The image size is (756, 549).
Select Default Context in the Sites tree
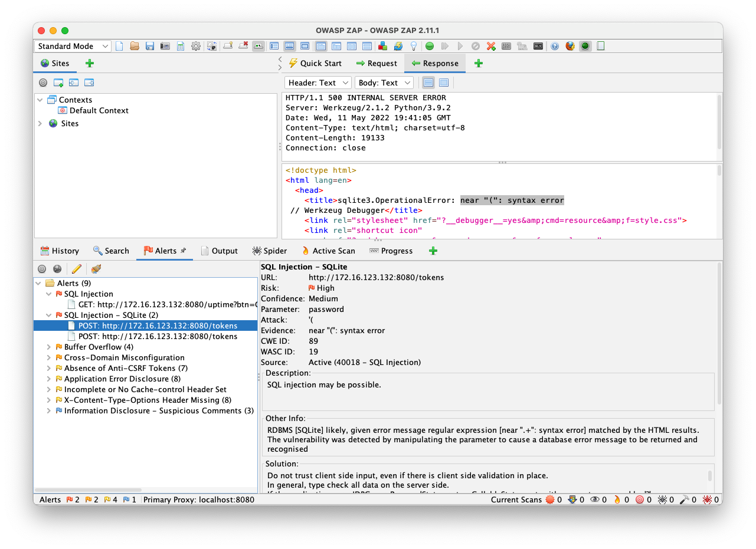coord(99,111)
